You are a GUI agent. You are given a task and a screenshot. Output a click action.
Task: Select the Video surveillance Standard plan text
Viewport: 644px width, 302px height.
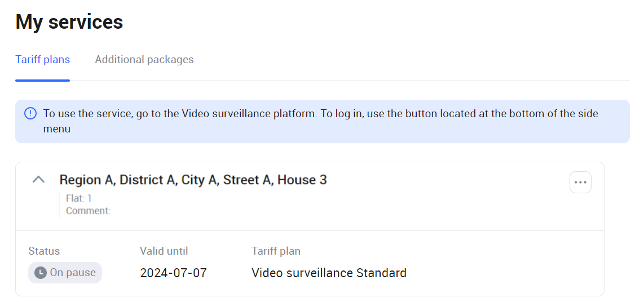(x=329, y=273)
